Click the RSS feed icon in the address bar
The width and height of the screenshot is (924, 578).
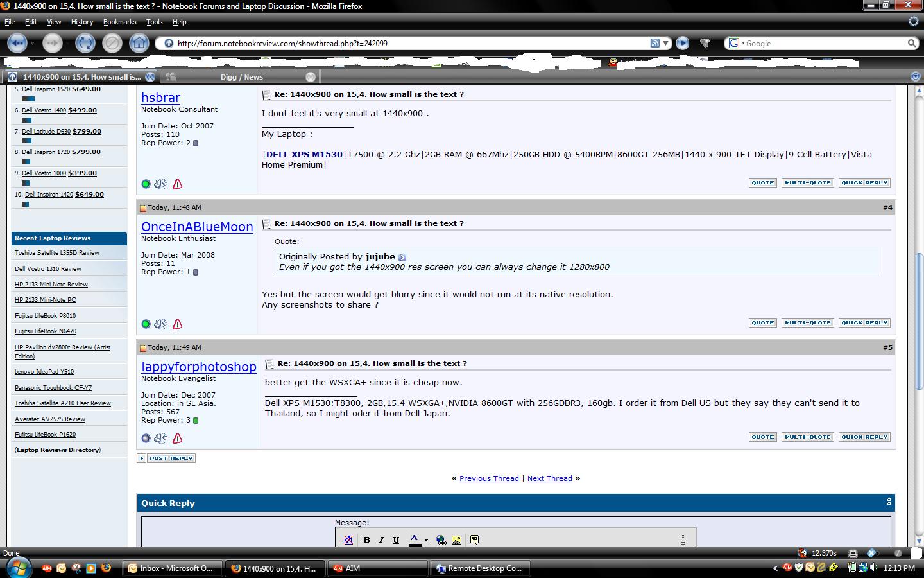[x=655, y=43]
